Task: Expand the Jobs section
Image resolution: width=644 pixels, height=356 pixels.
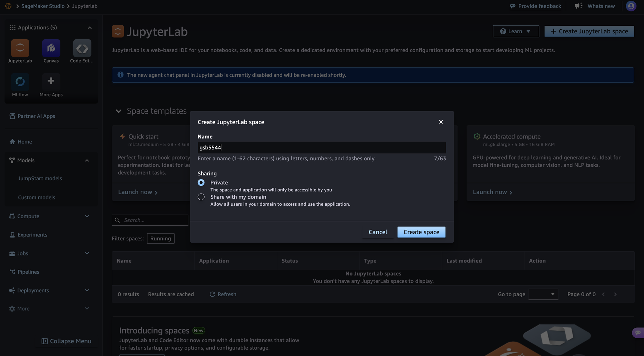Action: 87,253
